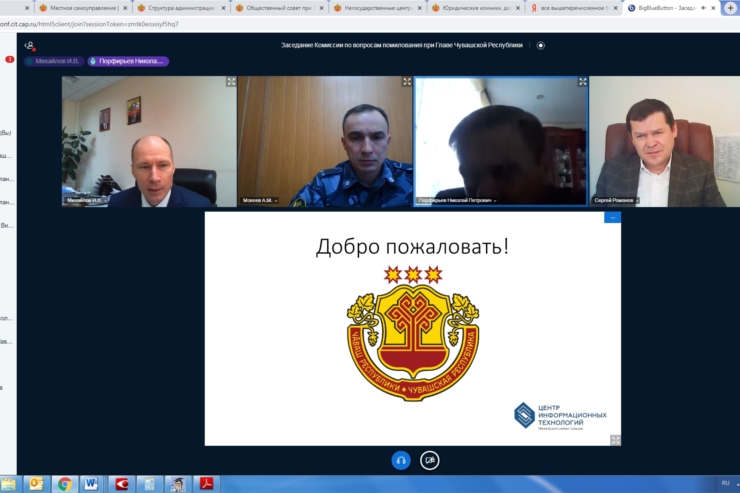Select the BigBlueButton browser tab

tap(665, 8)
